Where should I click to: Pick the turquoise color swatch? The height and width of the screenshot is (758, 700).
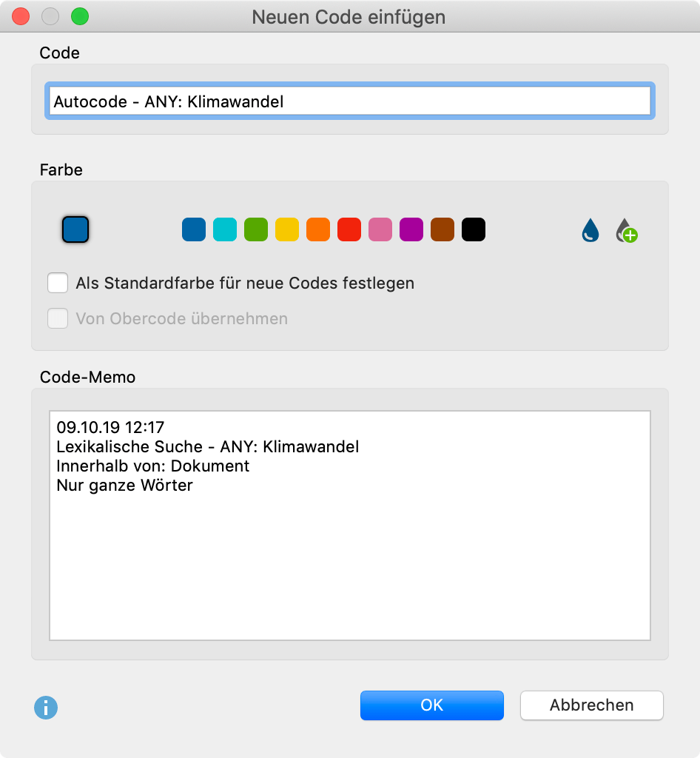tap(225, 229)
